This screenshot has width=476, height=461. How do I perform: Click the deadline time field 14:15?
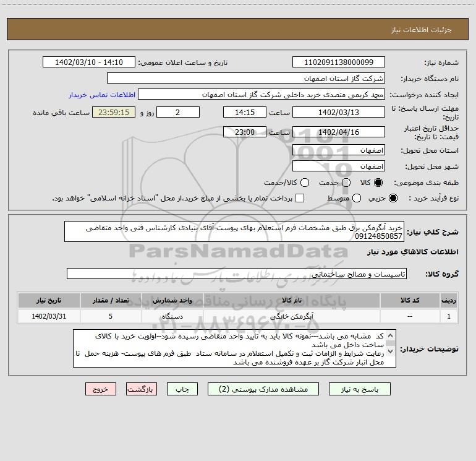point(245,112)
